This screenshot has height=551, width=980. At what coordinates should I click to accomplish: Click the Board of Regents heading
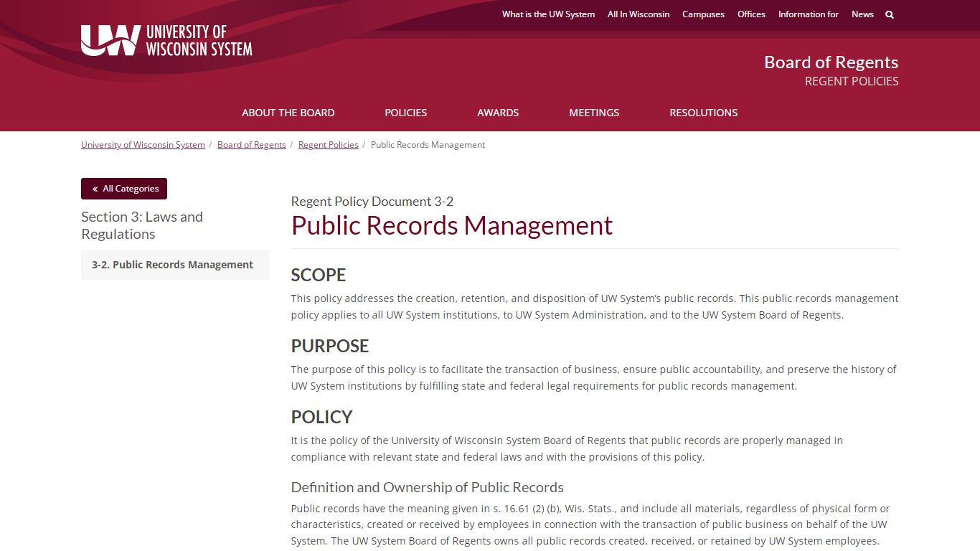pyautogui.click(x=831, y=62)
